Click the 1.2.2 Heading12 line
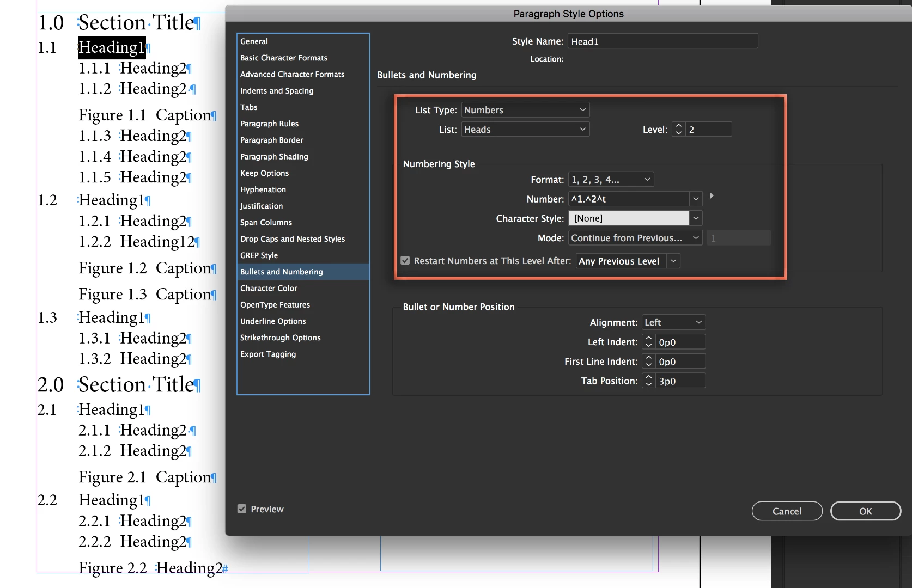 point(139,242)
